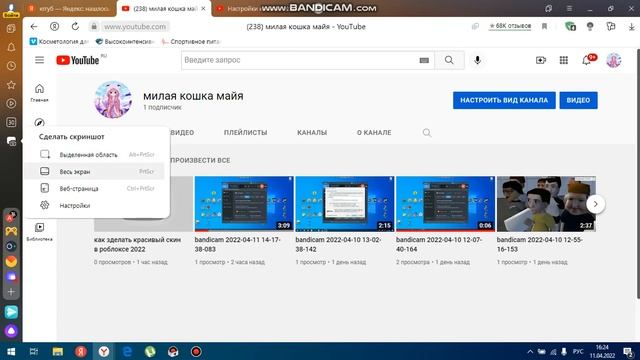Search within channel using magnifier icon
Viewport: 640px width, 360px height.
pyautogui.click(x=427, y=133)
